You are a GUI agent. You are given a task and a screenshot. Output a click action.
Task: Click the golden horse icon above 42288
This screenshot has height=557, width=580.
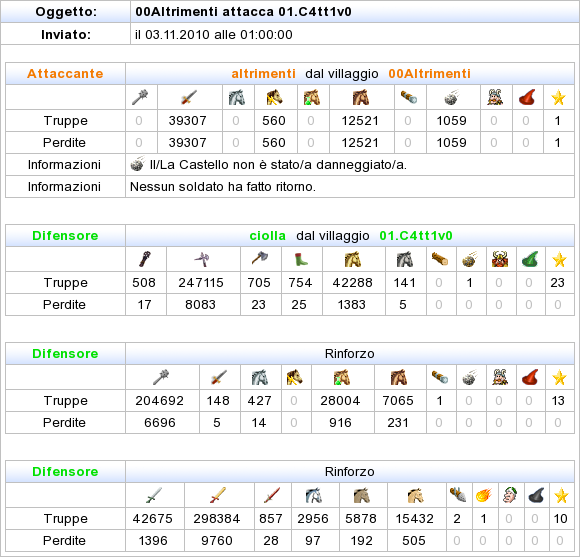click(353, 259)
